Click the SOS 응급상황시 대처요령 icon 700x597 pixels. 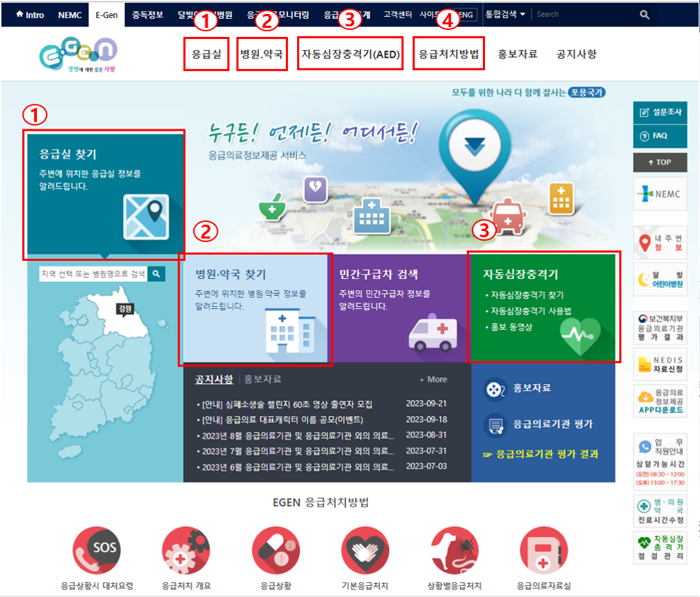97,550
